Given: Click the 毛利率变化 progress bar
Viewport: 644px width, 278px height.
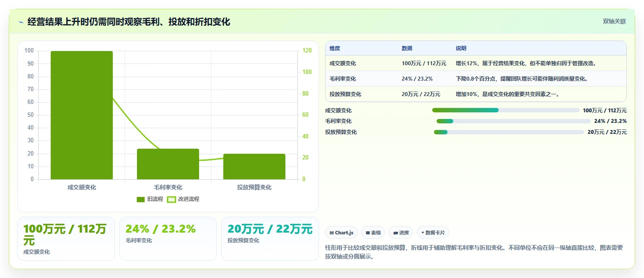Looking at the screenshot, I should point(514,121).
